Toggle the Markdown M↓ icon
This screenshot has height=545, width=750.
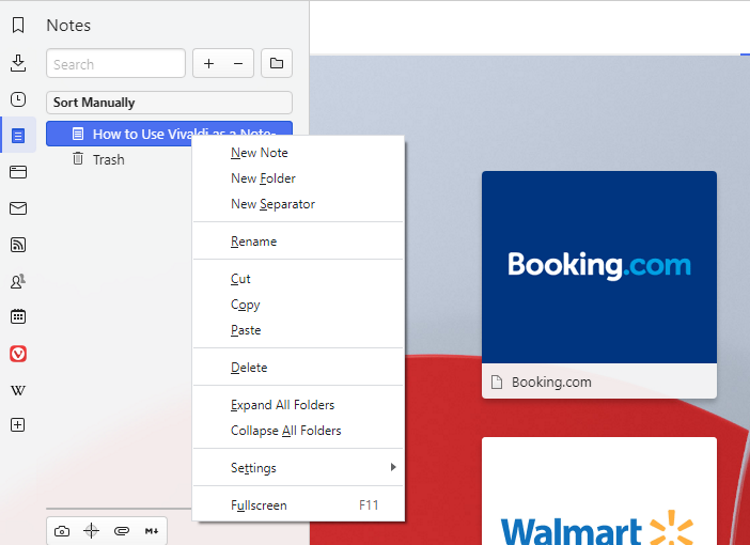click(x=152, y=531)
